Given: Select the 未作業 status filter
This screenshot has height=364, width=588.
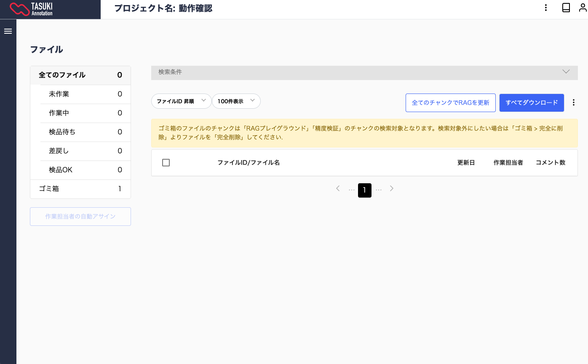Looking at the screenshot, I should coord(86,94).
